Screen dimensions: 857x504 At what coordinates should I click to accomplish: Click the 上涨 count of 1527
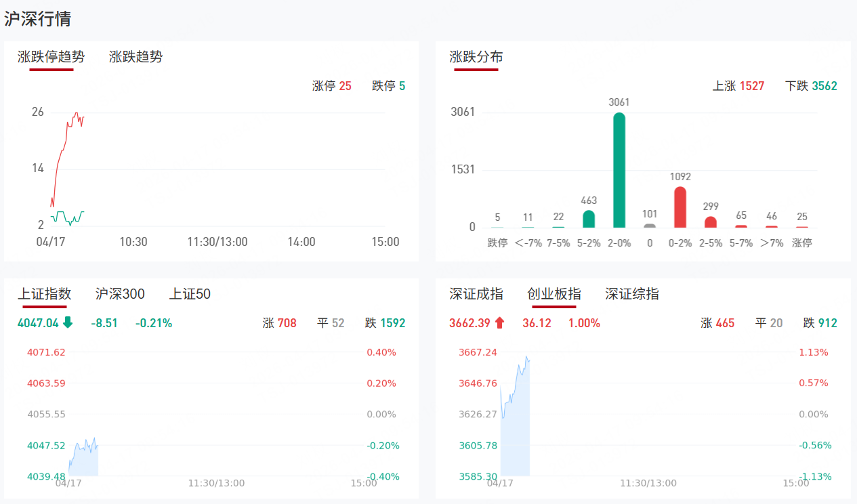tap(752, 86)
